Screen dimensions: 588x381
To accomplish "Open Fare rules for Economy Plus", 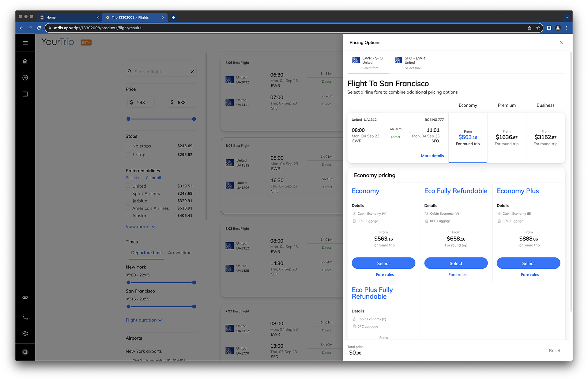I will (x=530, y=275).
